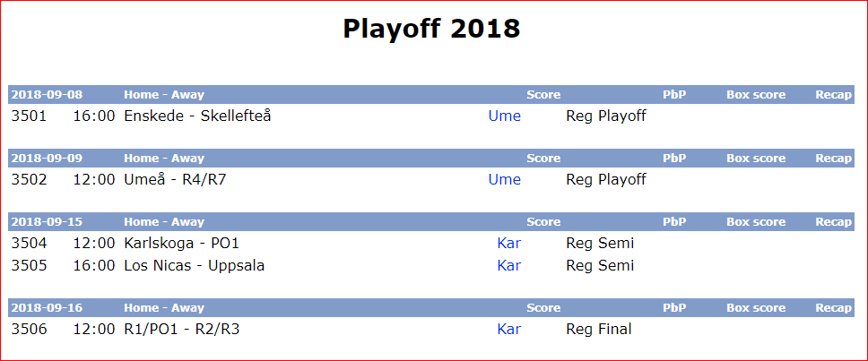The image size is (868, 361).
Task: Open the Kar link for Los Nicas - Uppsala
Action: click(x=508, y=265)
